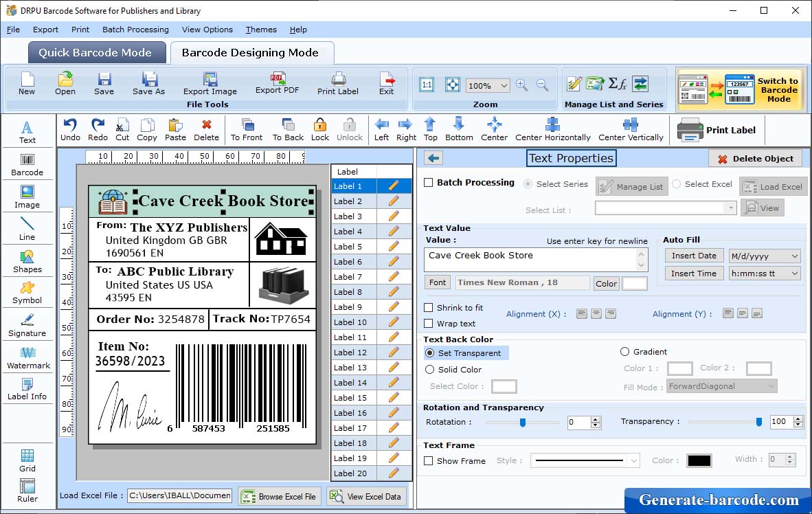Click the Transparency slider handle
Screen dimensions: 812x514
coord(758,423)
